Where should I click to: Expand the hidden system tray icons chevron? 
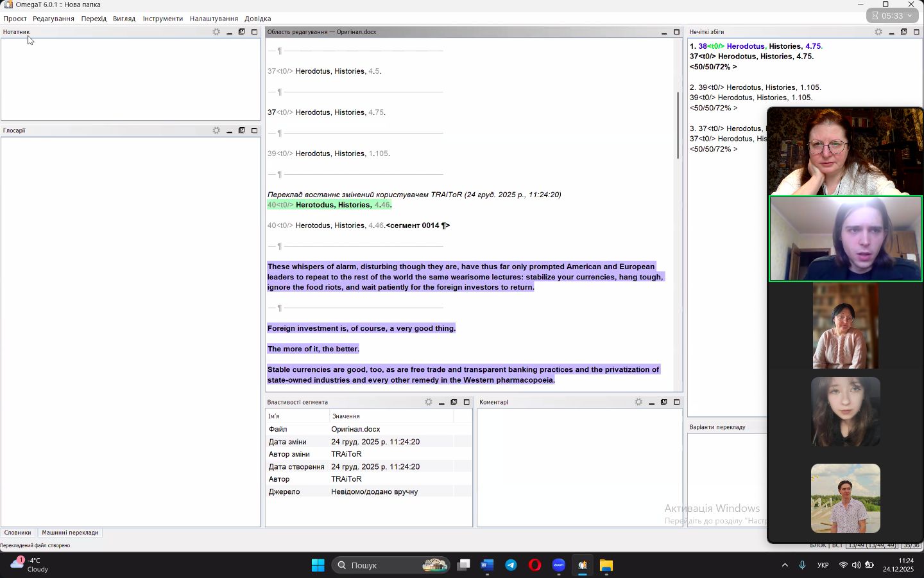click(x=785, y=565)
